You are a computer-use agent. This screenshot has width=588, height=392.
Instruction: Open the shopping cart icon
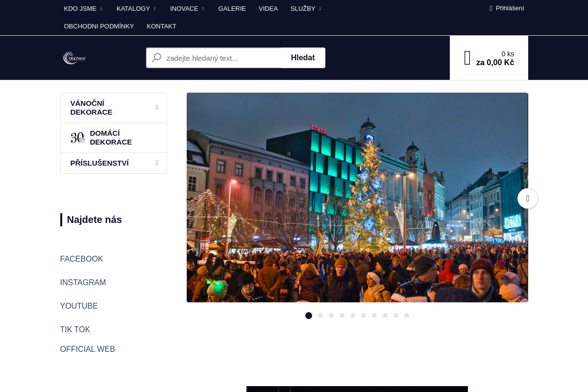pos(467,58)
